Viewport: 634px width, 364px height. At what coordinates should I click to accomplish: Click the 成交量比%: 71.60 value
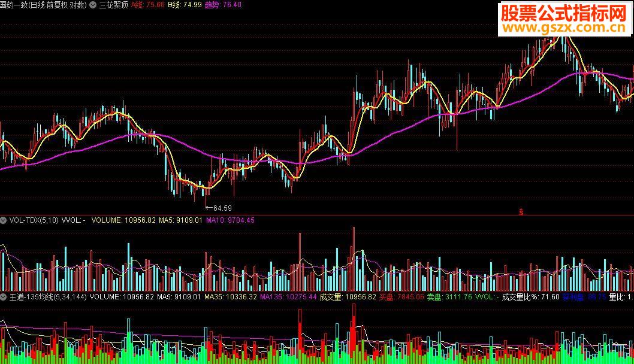click(530, 297)
